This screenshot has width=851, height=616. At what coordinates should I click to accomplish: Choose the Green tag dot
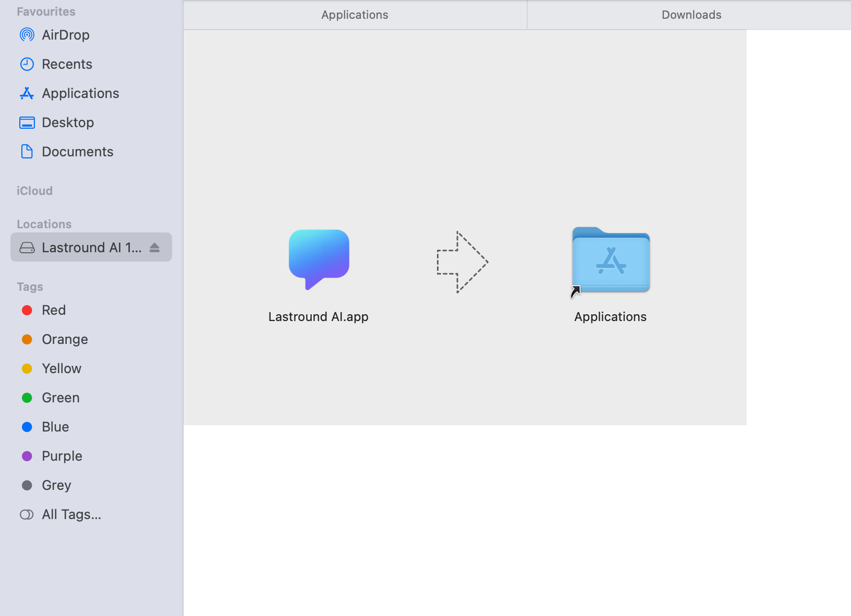point(27,398)
